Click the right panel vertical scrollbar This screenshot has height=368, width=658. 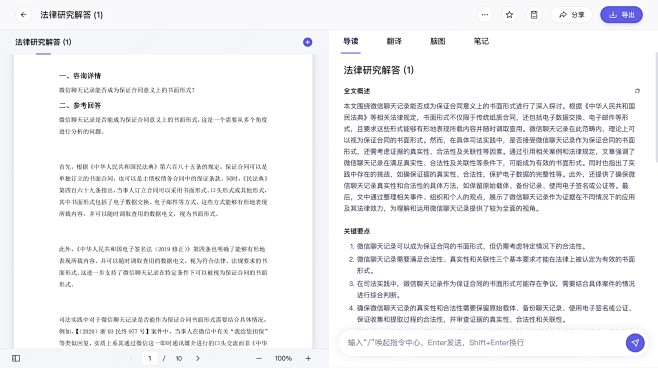click(656, 107)
